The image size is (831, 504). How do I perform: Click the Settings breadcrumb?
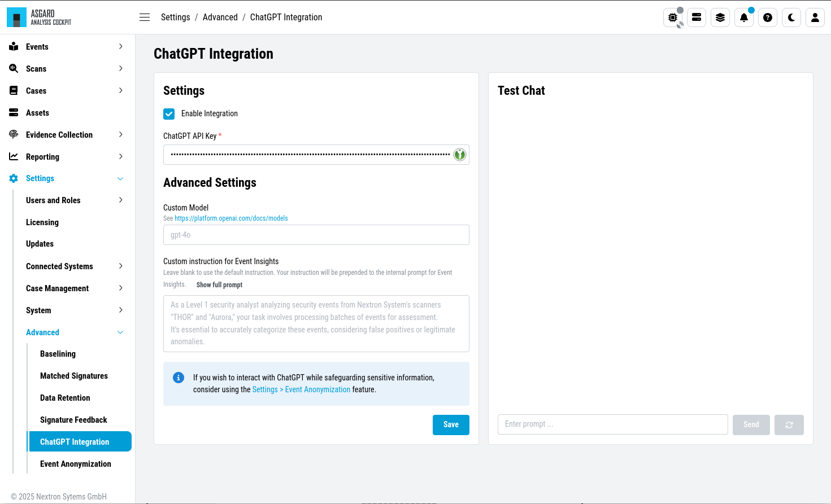(x=176, y=17)
